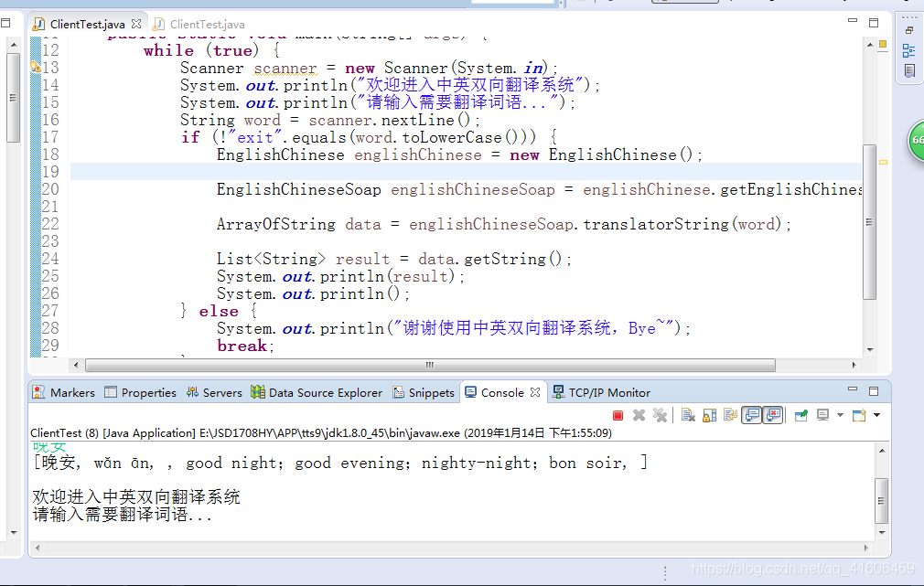Open Display Selected Console dropdown arrow
This screenshot has height=586, width=924.
point(840,415)
